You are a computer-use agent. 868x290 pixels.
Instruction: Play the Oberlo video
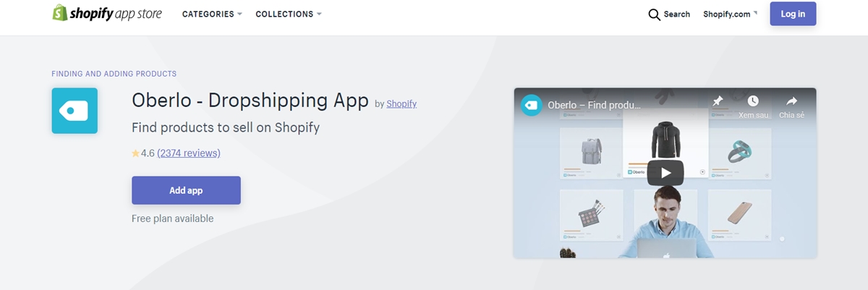665,173
